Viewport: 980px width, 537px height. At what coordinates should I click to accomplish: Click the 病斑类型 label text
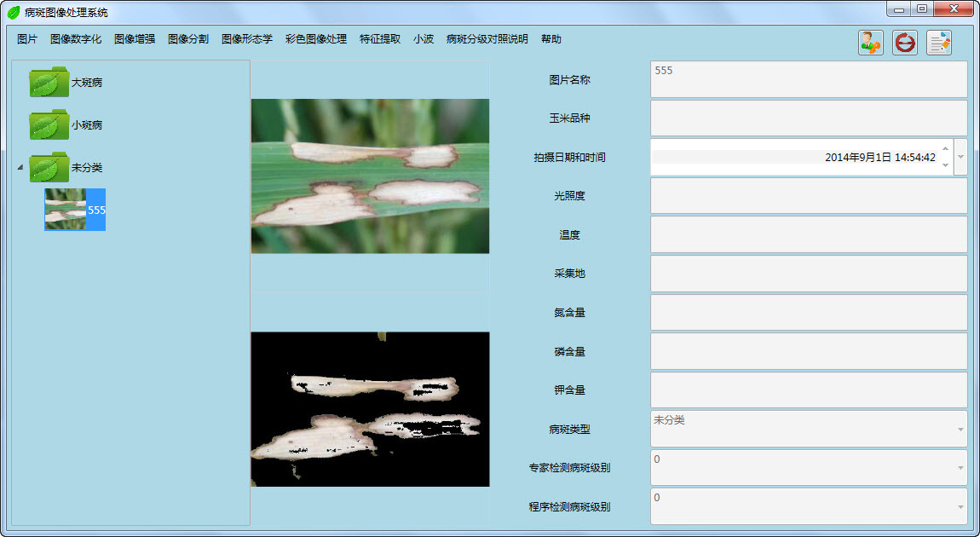pos(569,429)
